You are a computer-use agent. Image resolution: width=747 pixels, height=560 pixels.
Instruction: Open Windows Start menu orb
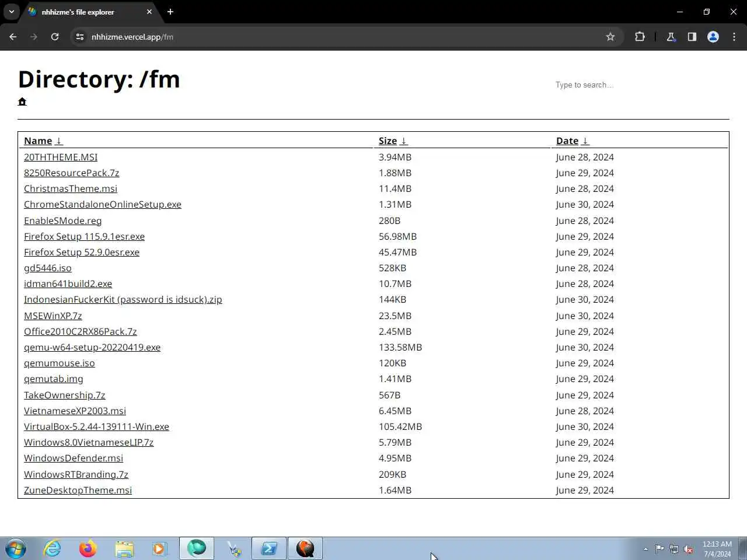[x=16, y=548]
